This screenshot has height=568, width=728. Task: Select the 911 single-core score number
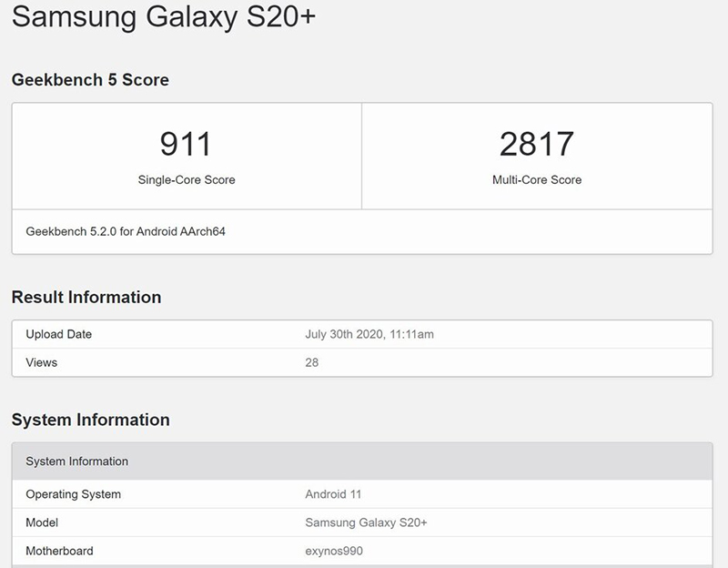point(186,144)
